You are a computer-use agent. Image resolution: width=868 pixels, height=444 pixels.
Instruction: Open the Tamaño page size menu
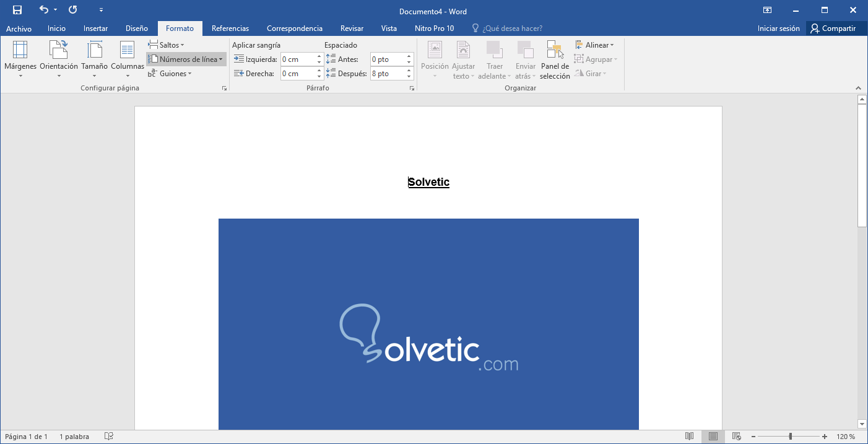pyautogui.click(x=94, y=59)
